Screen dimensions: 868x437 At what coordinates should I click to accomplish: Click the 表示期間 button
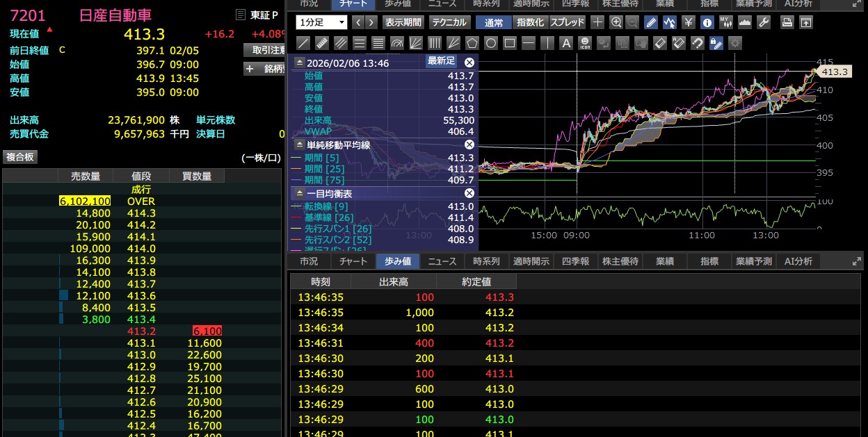403,22
